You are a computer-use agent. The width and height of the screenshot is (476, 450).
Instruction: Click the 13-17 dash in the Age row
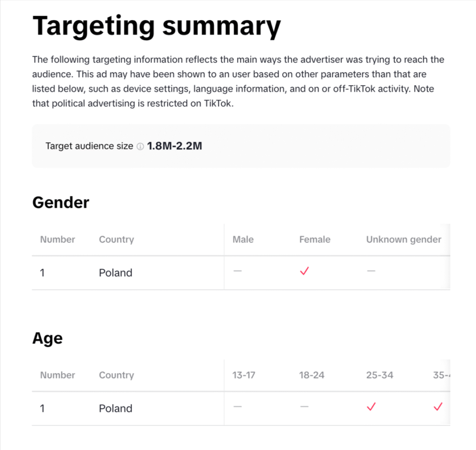[238, 407]
